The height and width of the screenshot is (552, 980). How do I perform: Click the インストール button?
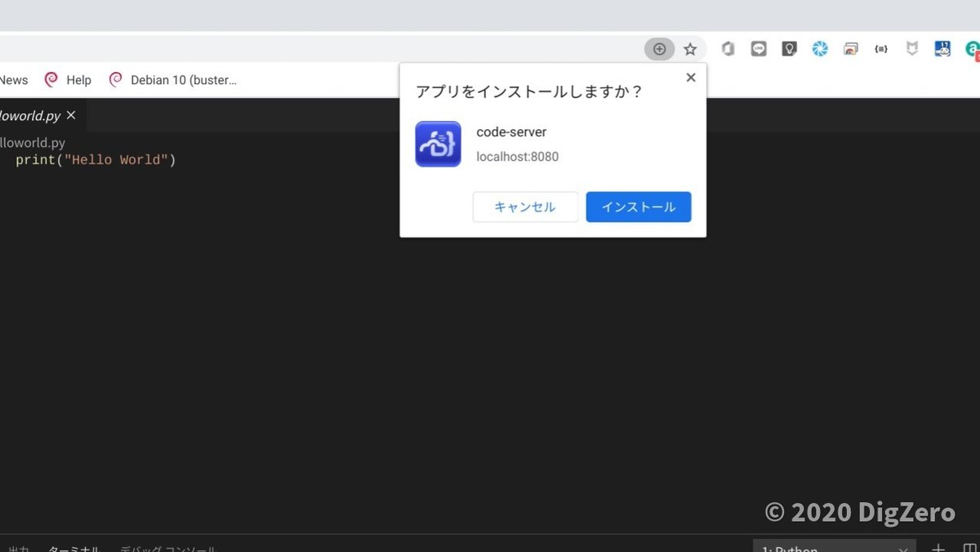pos(638,207)
